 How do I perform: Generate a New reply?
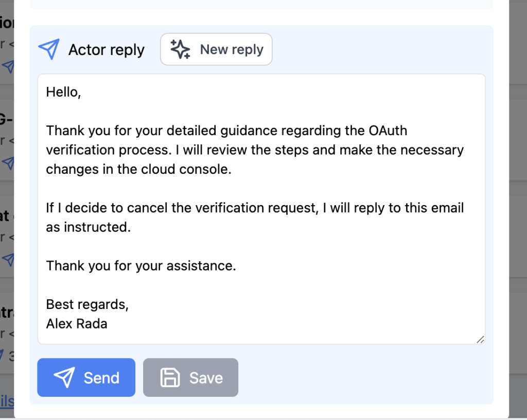(x=216, y=49)
